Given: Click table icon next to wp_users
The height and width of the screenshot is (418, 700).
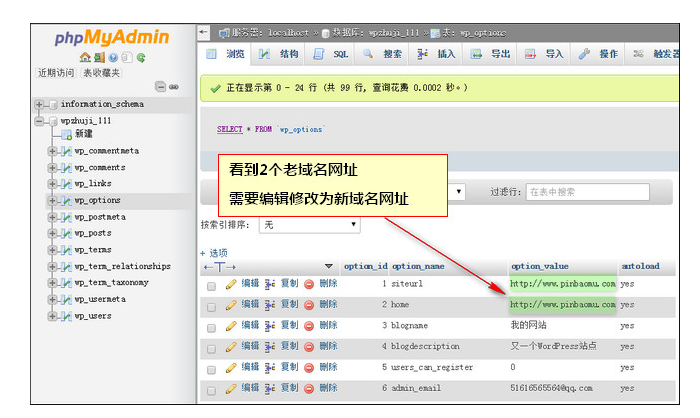Looking at the screenshot, I should tap(66, 316).
